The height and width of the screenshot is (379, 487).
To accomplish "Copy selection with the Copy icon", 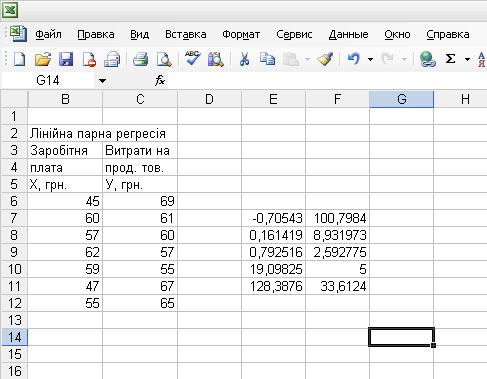I will (x=267, y=59).
